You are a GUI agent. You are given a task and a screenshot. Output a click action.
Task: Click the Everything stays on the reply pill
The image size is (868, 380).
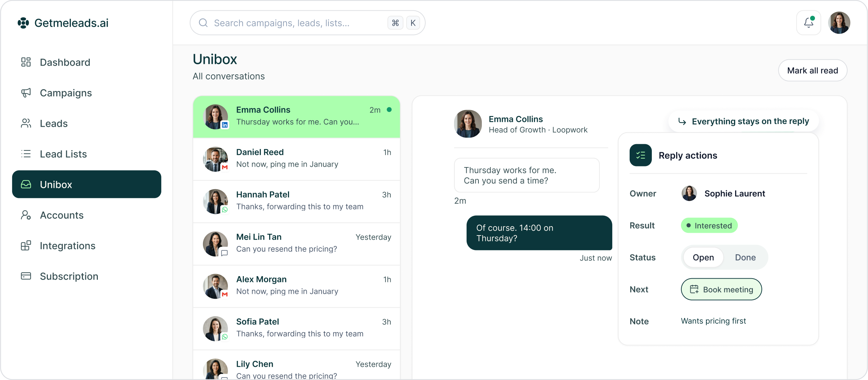(743, 121)
